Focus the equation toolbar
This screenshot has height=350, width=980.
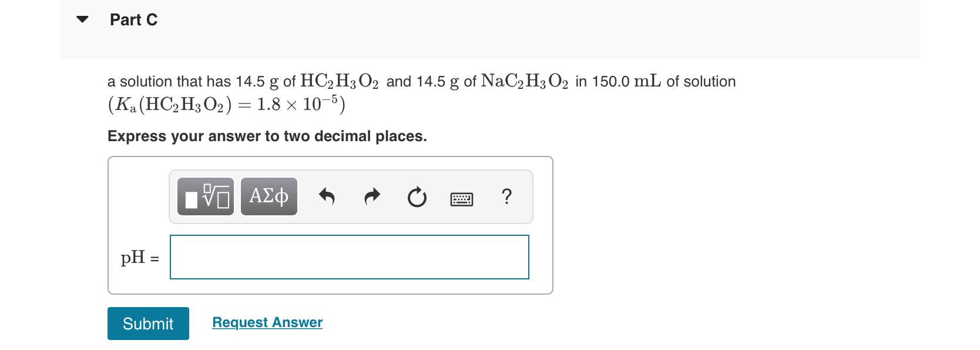tap(350, 196)
